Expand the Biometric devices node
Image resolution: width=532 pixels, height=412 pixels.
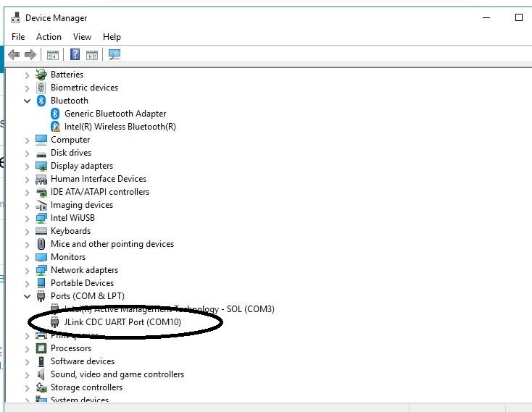point(27,88)
